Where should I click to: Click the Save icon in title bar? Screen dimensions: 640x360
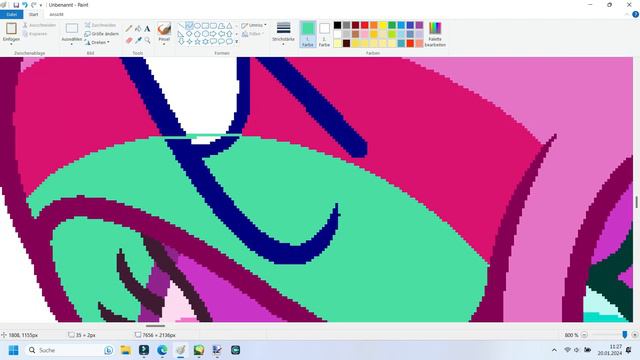(x=16, y=5)
